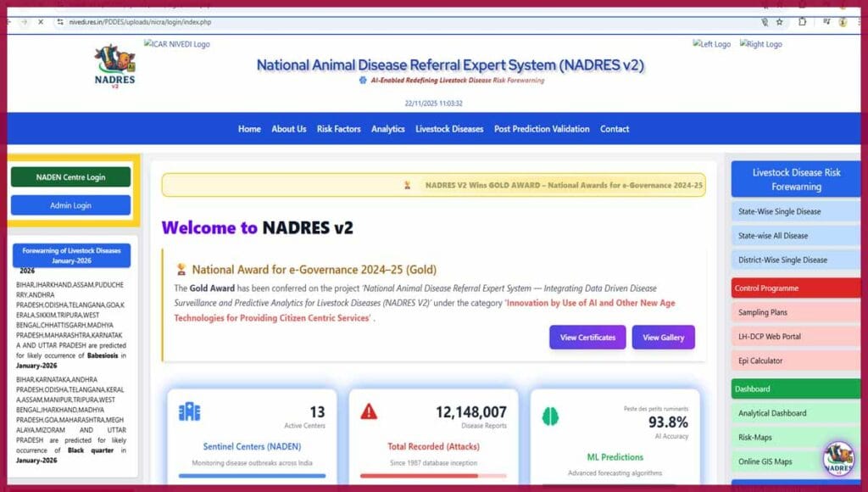The image size is (868, 492).
Task: Click the green brain icon on ML Predictions card
Action: point(552,415)
